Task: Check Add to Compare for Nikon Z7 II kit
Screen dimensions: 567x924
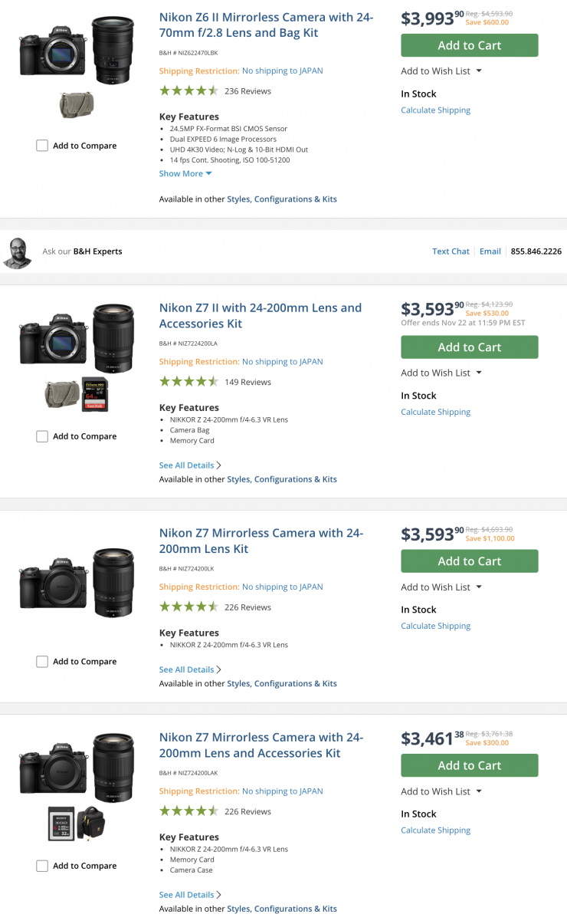Action: [42, 436]
